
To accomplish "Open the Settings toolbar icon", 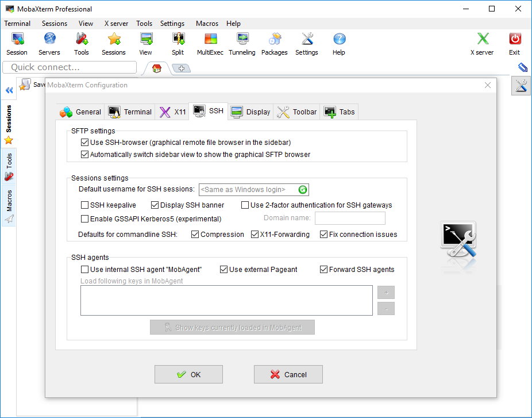I will pos(307,44).
